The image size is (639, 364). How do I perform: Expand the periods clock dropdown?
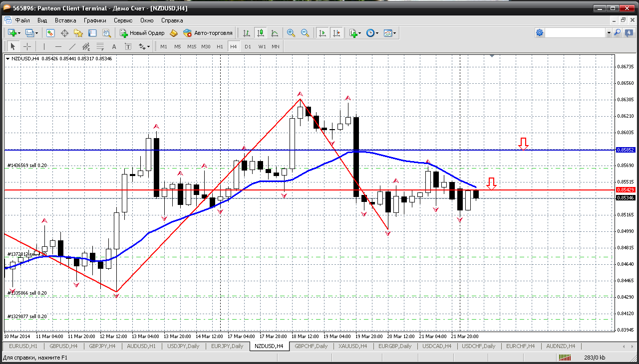[377, 33]
